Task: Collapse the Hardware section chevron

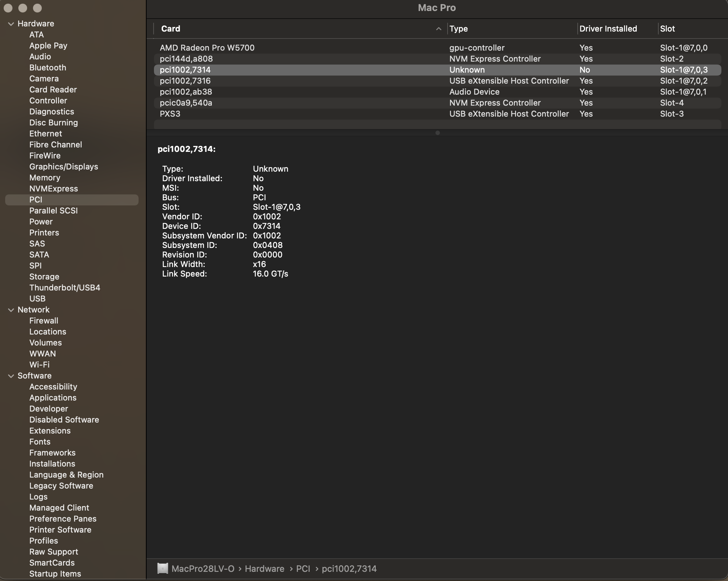Action: pyautogui.click(x=11, y=24)
